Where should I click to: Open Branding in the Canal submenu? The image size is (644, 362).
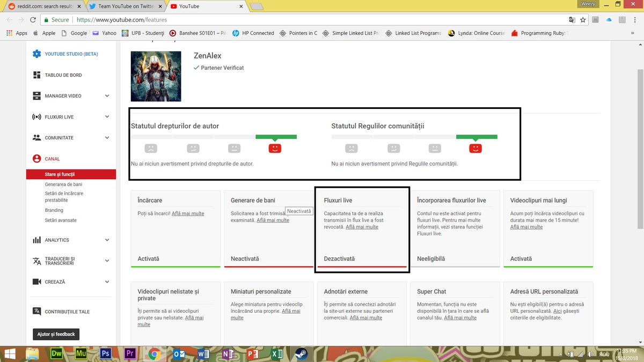pyautogui.click(x=54, y=210)
